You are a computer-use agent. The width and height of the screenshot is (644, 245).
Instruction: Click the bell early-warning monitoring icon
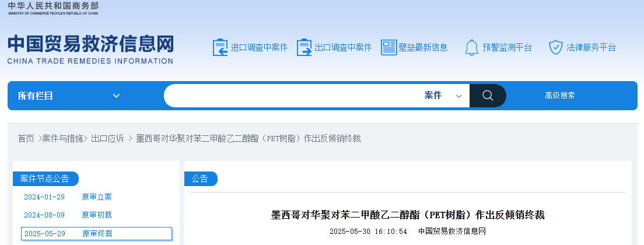471,47
